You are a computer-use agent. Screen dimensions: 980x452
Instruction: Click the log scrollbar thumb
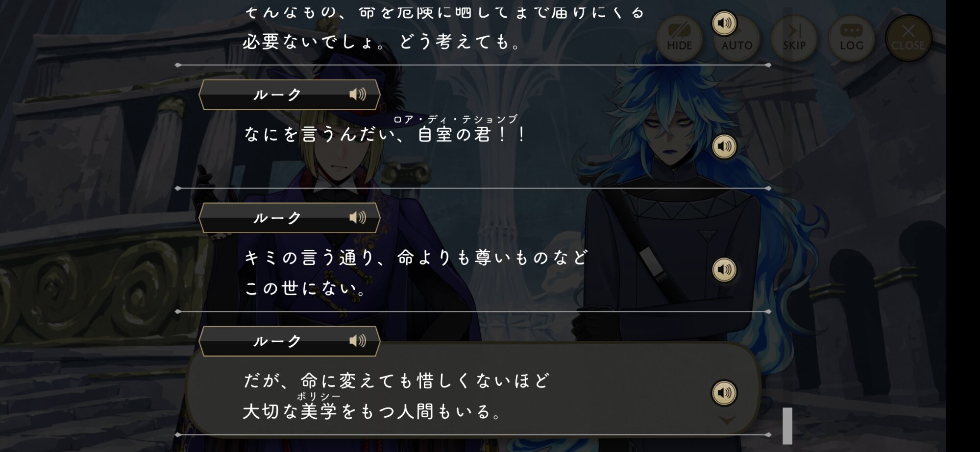pos(787,426)
